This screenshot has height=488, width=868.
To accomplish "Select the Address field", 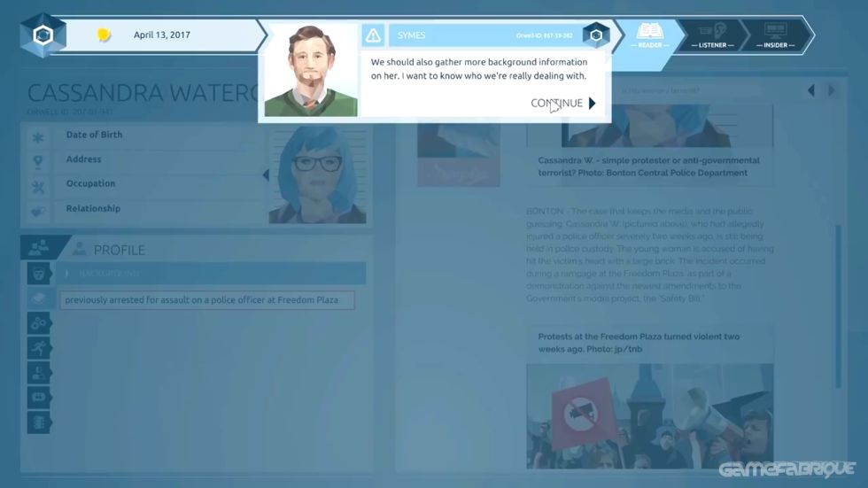I will click(x=160, y=160).
